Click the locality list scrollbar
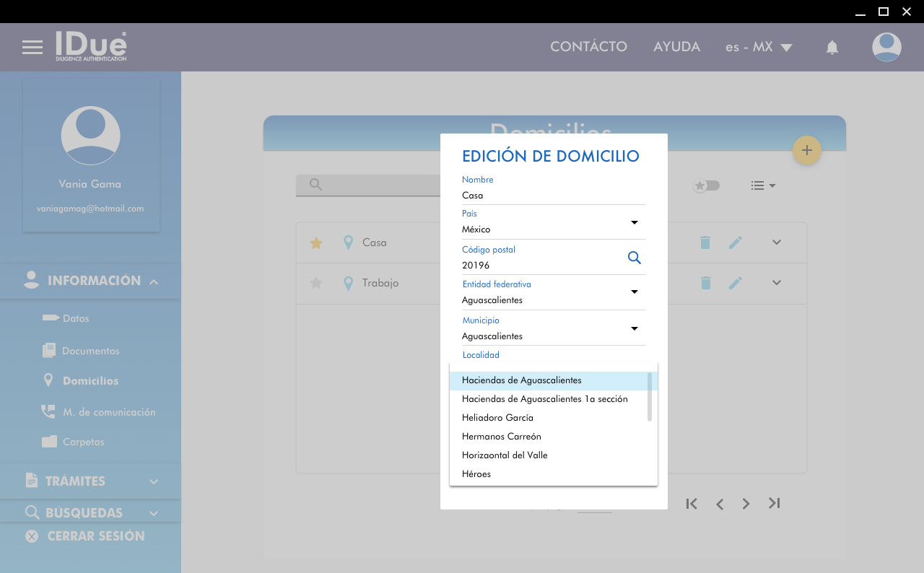Viewport: 924px width, 573px height. [650, 397]
